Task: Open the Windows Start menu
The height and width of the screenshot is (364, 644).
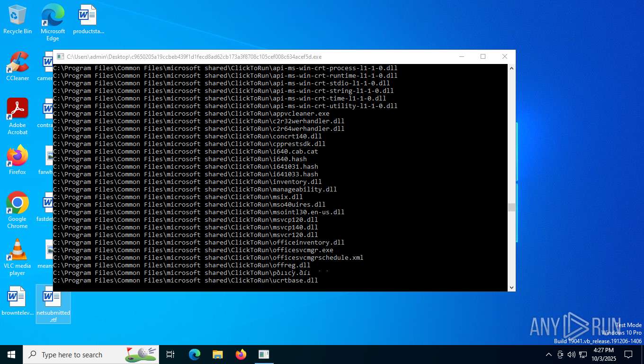Action: tap(11, 355)
